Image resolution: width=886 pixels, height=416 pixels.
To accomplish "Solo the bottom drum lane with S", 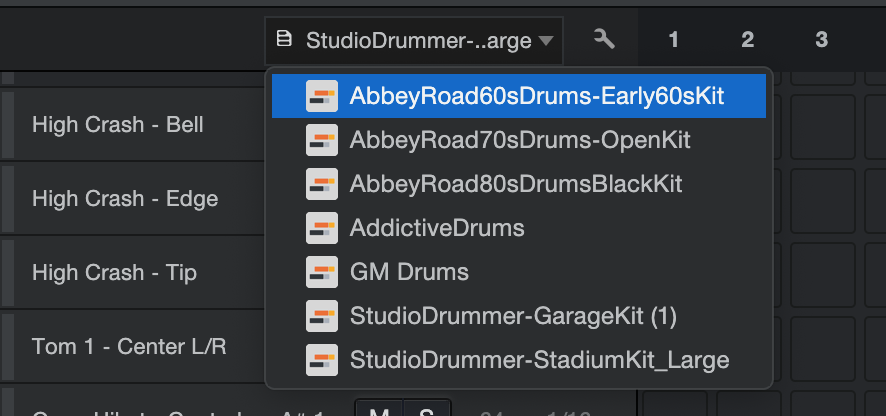I will 427,408.
